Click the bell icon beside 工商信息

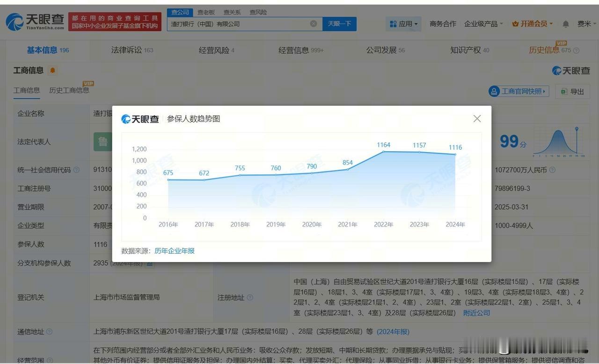(x=52, y=71)
